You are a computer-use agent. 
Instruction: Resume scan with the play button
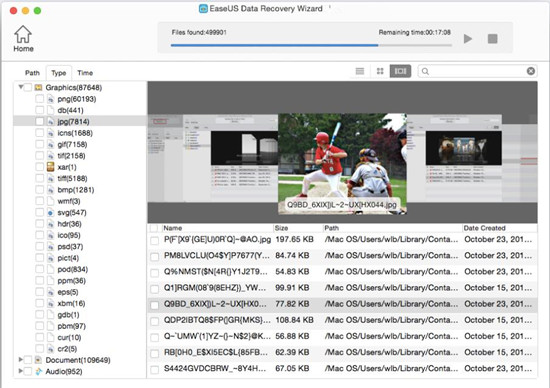tap(468, 39)
